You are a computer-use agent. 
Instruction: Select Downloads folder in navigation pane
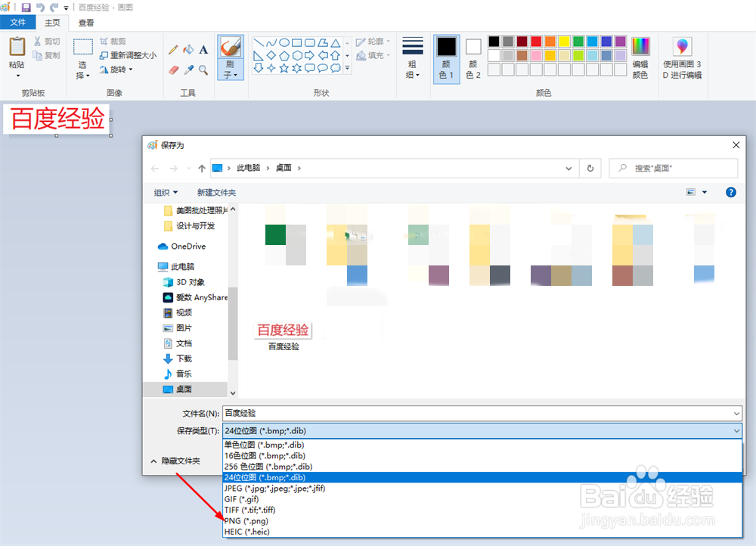click(178, 358)
